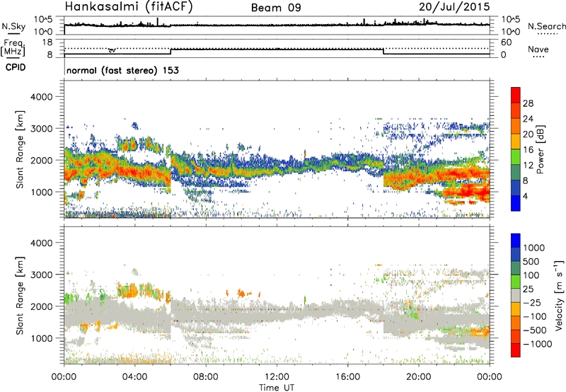Click the 'Beam 09' label
The height and width of the screenshot is (392, 566).
click(276, 8)
